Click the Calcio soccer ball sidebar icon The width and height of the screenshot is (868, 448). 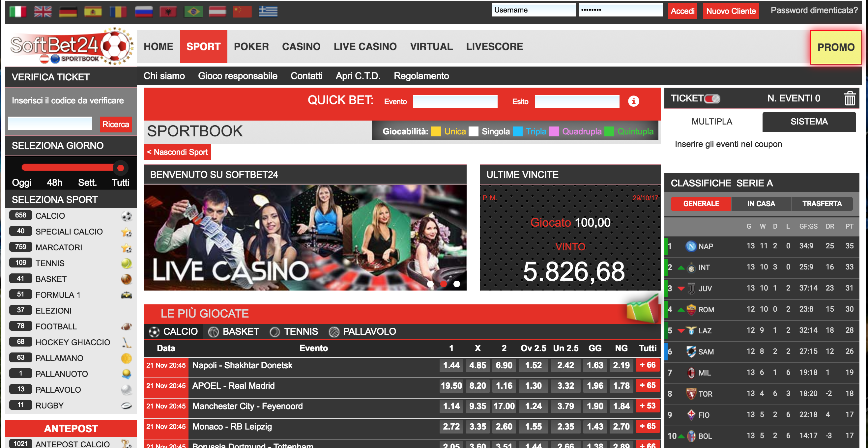pyautogui.click(x=126, y=216)
